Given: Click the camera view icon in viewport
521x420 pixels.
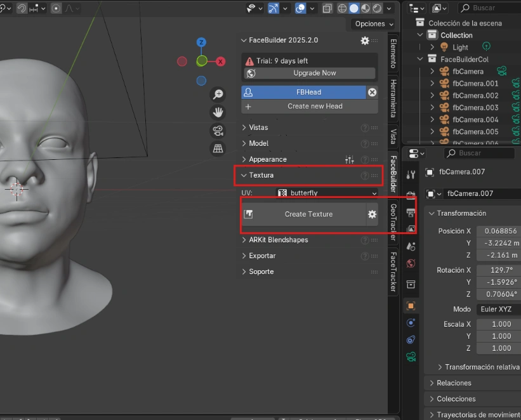Looking at the screenshot, I should (x=218, y=130).
